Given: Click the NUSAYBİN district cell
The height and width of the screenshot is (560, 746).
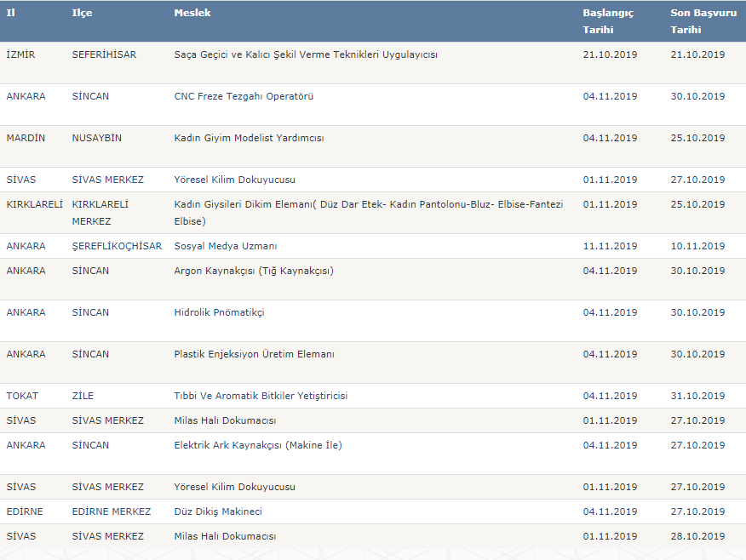Looking at the screenshot, I should pyautogui.click(x=96, y=139).
